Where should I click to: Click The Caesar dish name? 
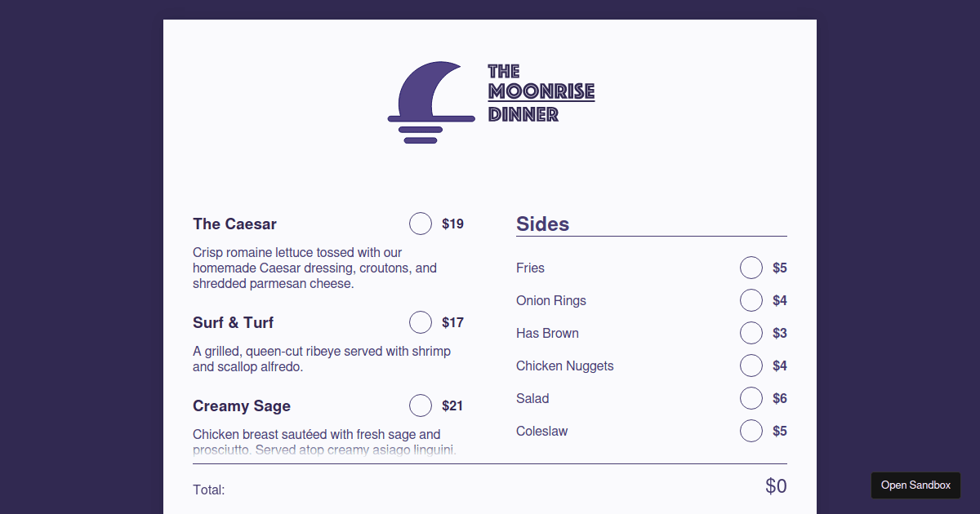pos(234,224)
